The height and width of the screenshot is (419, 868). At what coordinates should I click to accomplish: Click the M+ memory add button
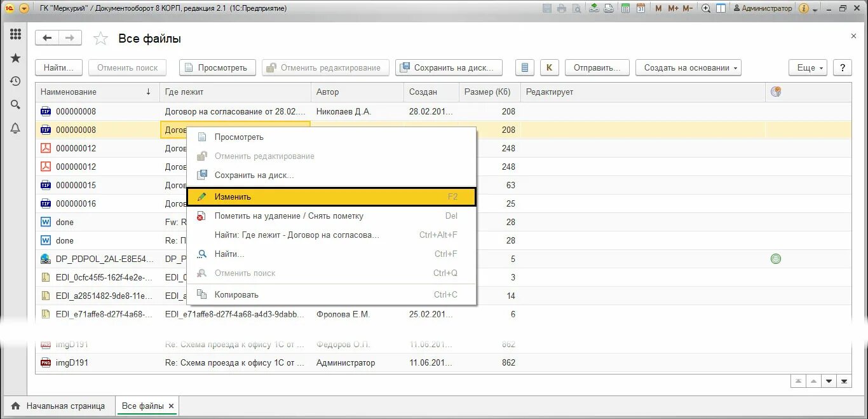coord(673,8)
